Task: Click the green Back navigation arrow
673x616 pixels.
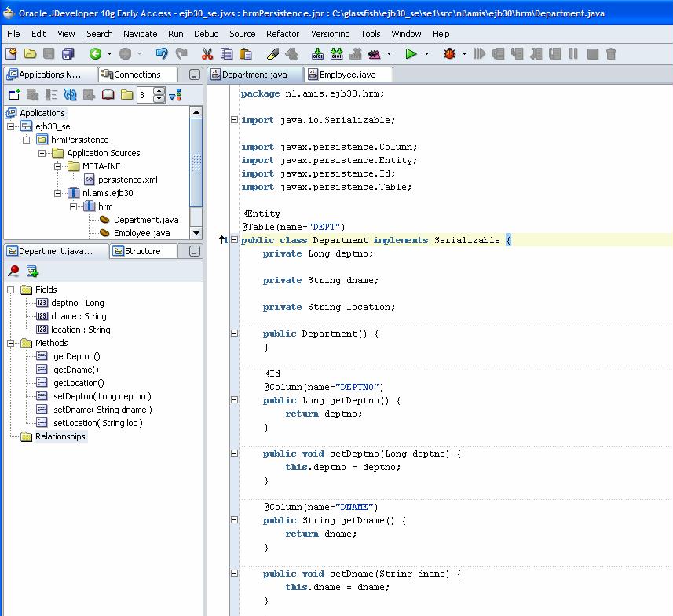Action: pos(95,54)
